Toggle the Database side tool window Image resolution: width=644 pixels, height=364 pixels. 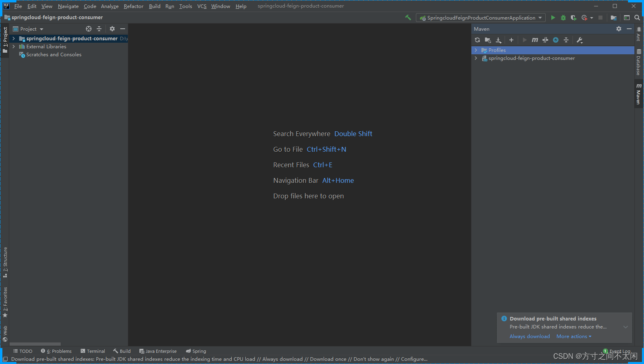point(638,62)
